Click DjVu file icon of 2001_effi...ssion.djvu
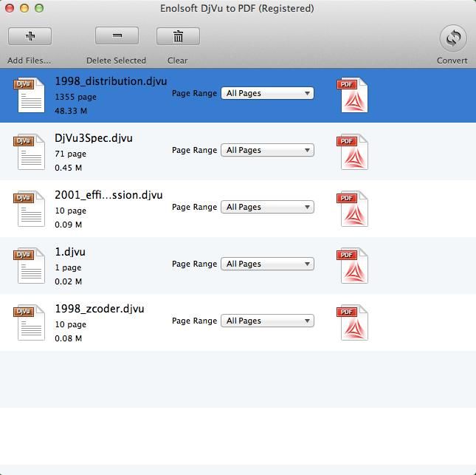The height and width of the screenshot is (475, 476). pos(30,209)
